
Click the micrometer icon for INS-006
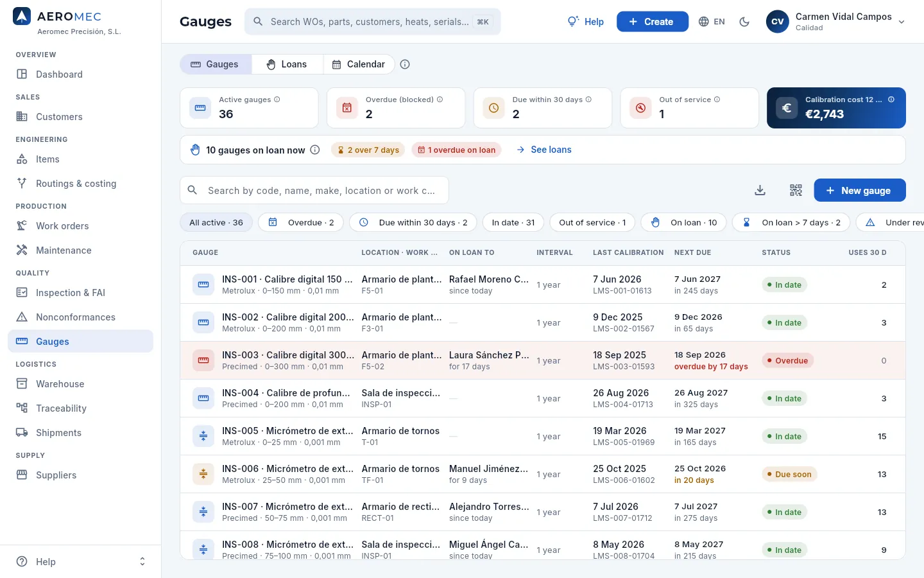point(203,474)
